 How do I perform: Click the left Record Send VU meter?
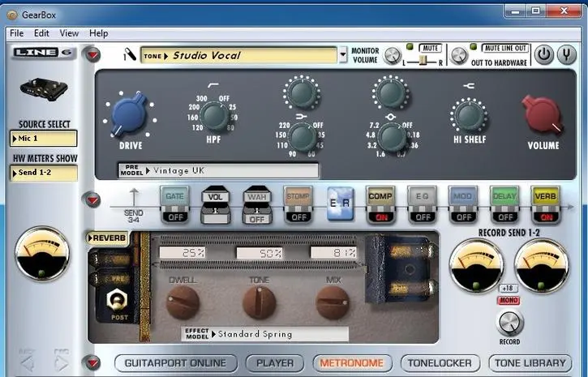coord(476,265)
